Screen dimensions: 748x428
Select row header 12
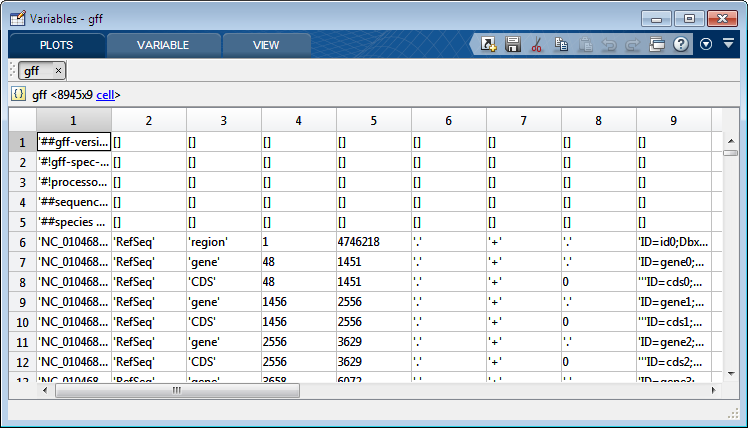tap(22, 363)
